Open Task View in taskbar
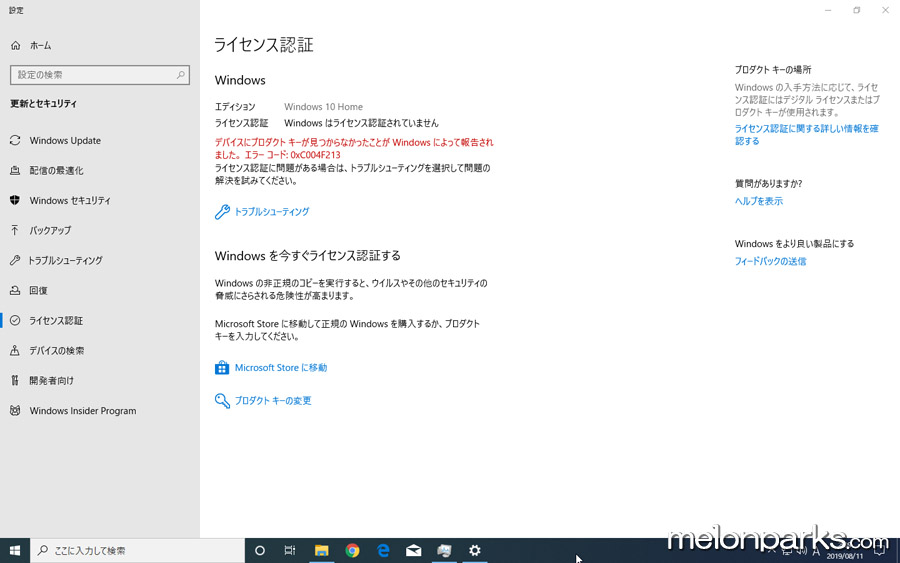 [x=290, y=551]
